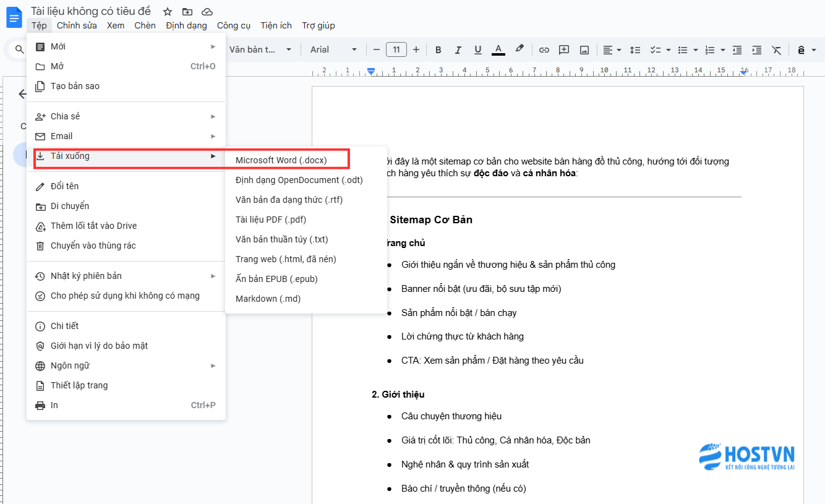Expand the Mới submenu
The height and width of the screenshot is (504, 825).
(126, 46)
